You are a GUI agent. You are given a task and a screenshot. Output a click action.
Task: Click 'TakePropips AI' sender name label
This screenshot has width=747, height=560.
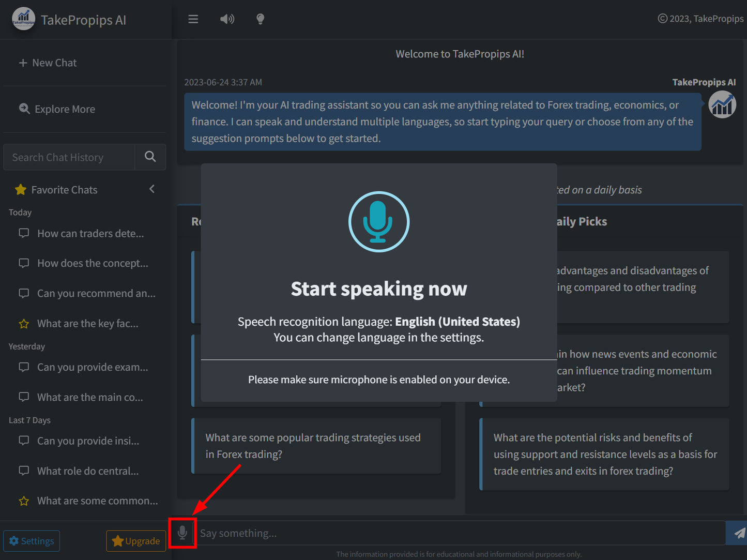(704, 82)
